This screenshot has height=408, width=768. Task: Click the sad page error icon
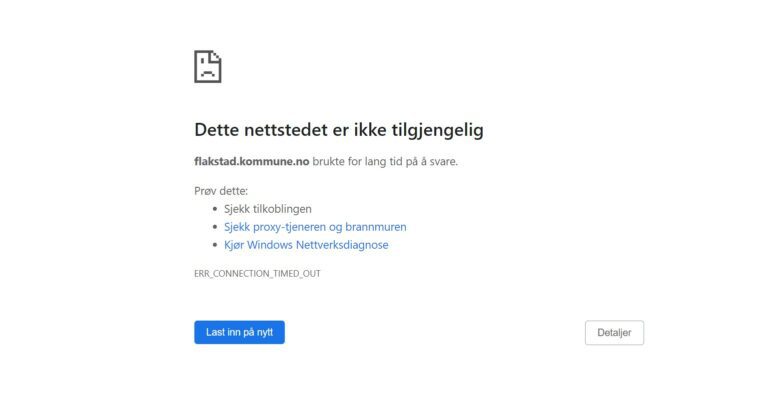coord(208,66)
